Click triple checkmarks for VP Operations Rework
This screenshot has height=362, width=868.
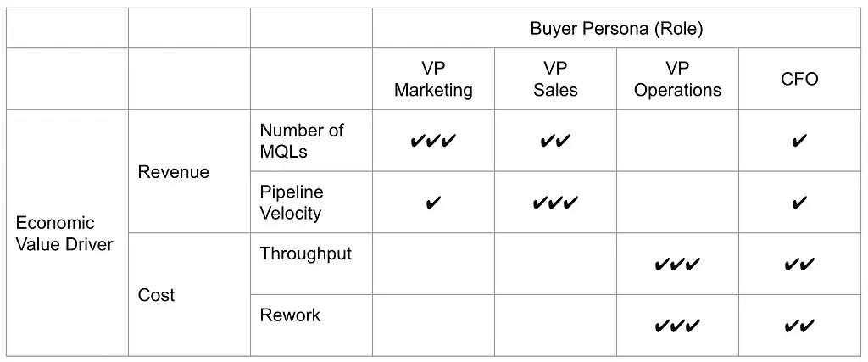point(677,326)
